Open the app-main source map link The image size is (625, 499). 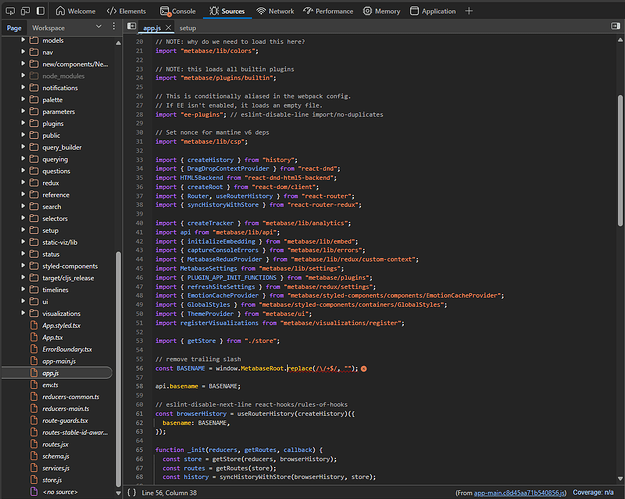coord(519,493)
